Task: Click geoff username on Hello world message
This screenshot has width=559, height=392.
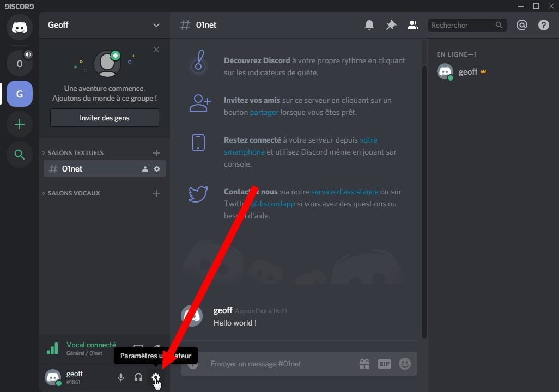Action: pyautogui.click(x=223, y=310)
